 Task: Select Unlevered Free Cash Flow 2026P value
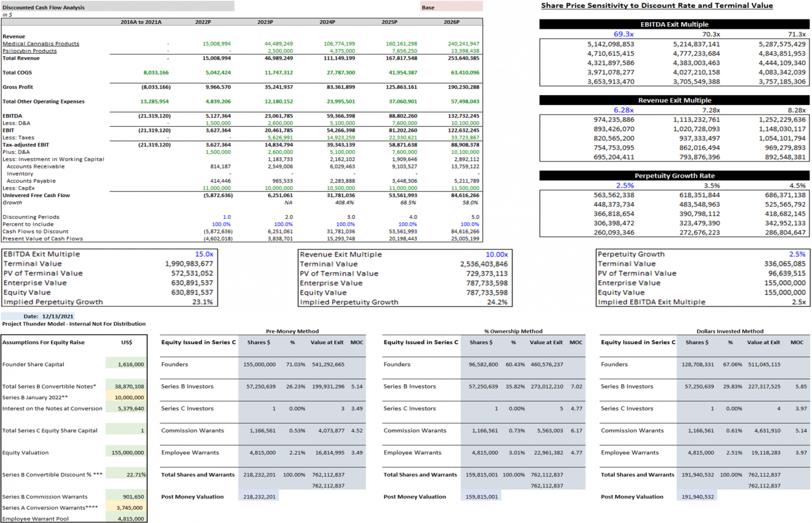(465, 195)
